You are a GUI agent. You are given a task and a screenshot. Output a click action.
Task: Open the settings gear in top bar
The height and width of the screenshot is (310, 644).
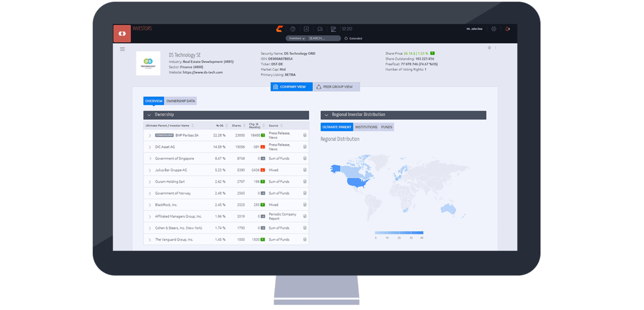tap(494, 29)
